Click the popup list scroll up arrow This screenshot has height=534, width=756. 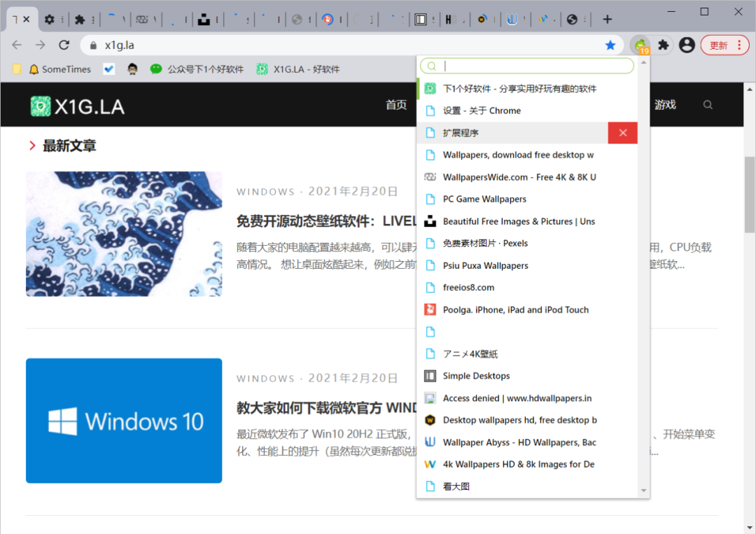(644, 63)
